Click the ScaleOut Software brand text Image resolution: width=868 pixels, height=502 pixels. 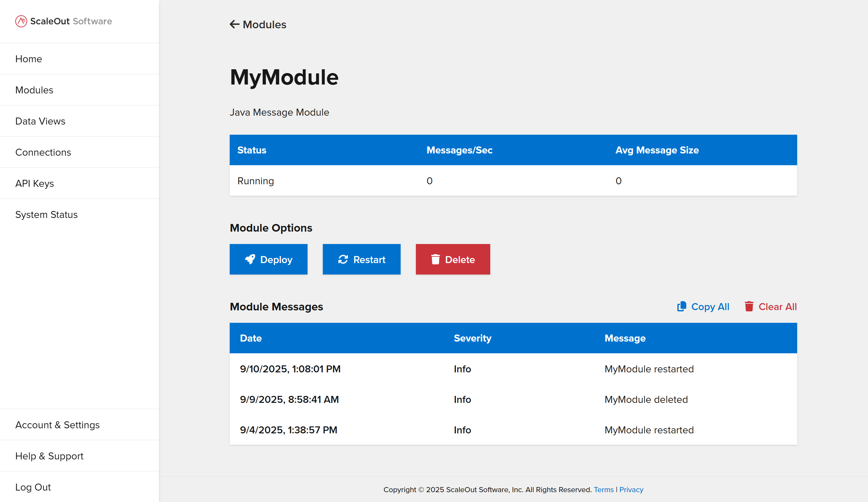click(71, 21)
